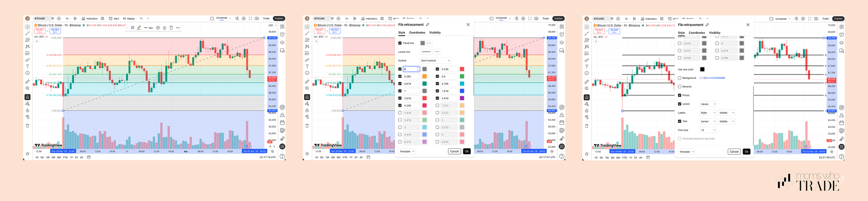Check the Reverse checkbox in the right dialog
This screenshot has height=201, width=868.
(680, 87)
